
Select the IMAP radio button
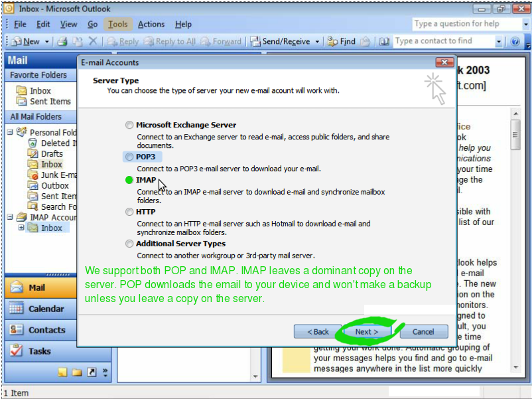129,180
